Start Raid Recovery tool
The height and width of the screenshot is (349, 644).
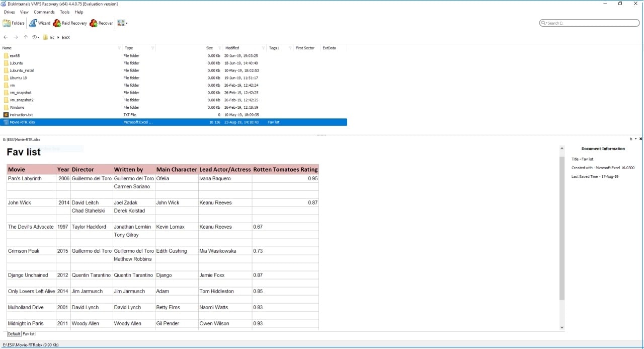[x=70, y=23]
